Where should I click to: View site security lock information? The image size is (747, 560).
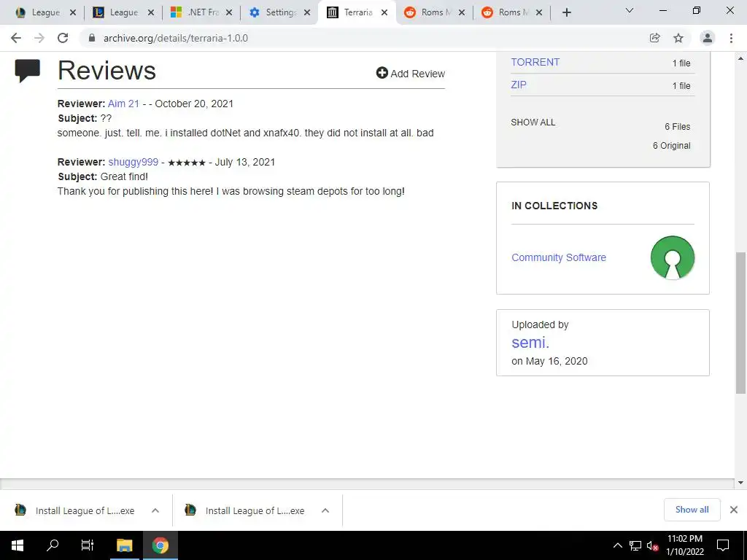point(92,38)
